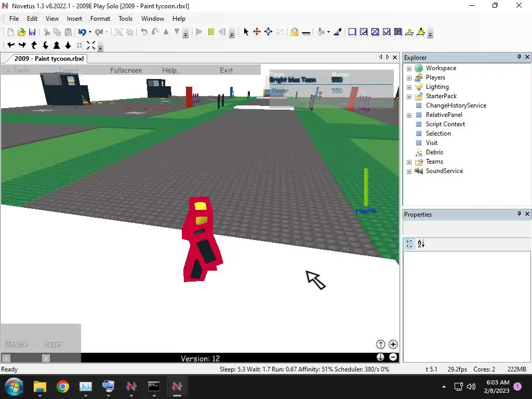
Task: Click the Play run arrow in the toolbar
Action: [199, 32]
